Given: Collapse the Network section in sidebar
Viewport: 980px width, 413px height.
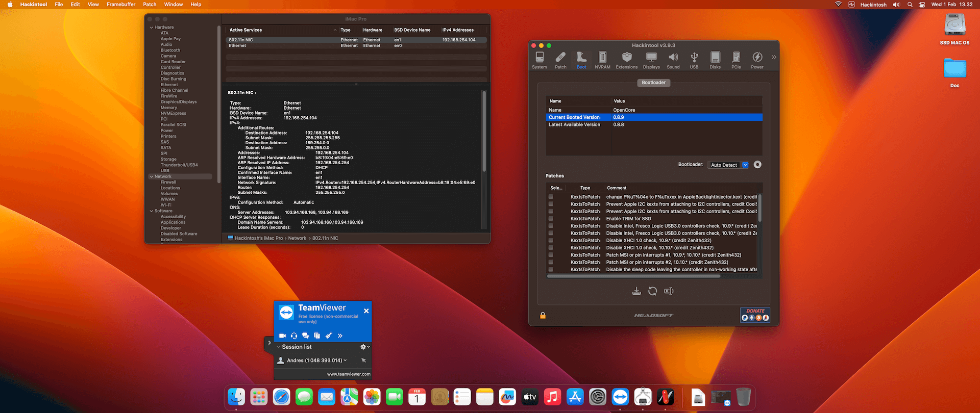Looking at the screenshot, I should (152, 176).
